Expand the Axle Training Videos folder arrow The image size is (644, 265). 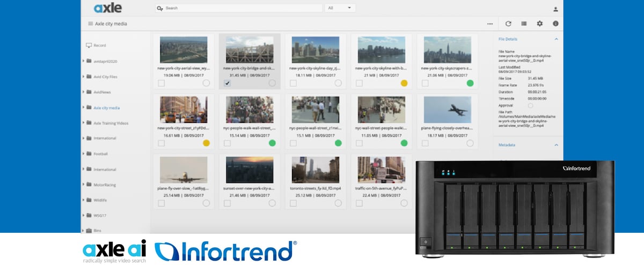[83, 123]
